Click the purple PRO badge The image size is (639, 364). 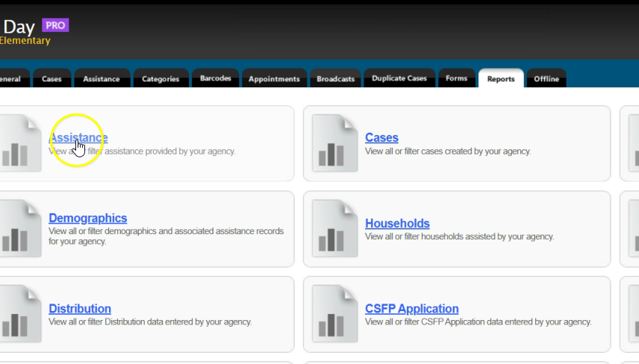[56, 25]
